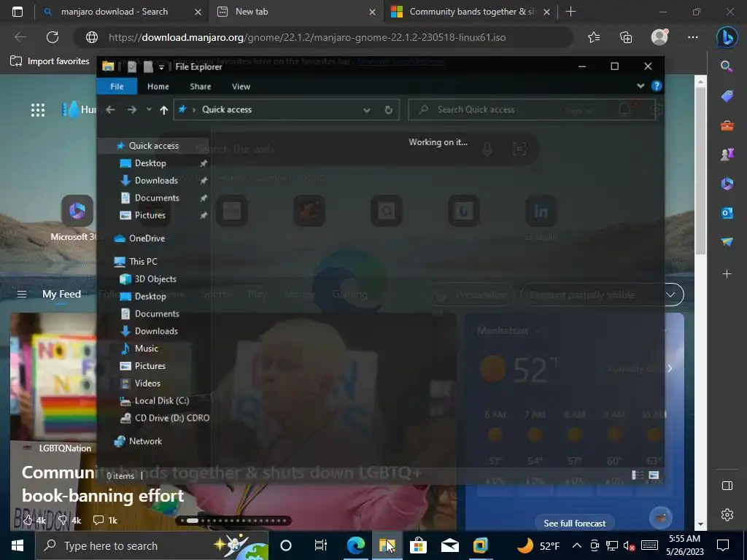Expand File Explorer ribbon chevron

tap(640, 86)
